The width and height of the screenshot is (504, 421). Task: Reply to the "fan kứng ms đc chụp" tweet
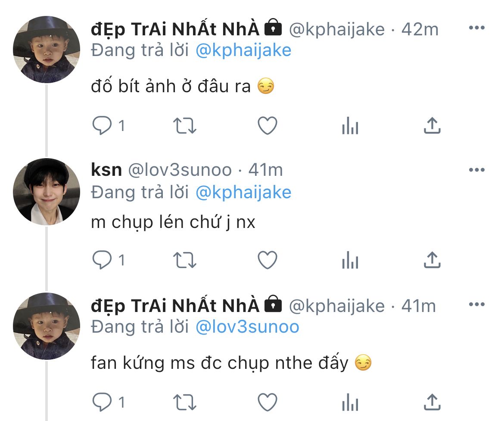click(102, 402)
